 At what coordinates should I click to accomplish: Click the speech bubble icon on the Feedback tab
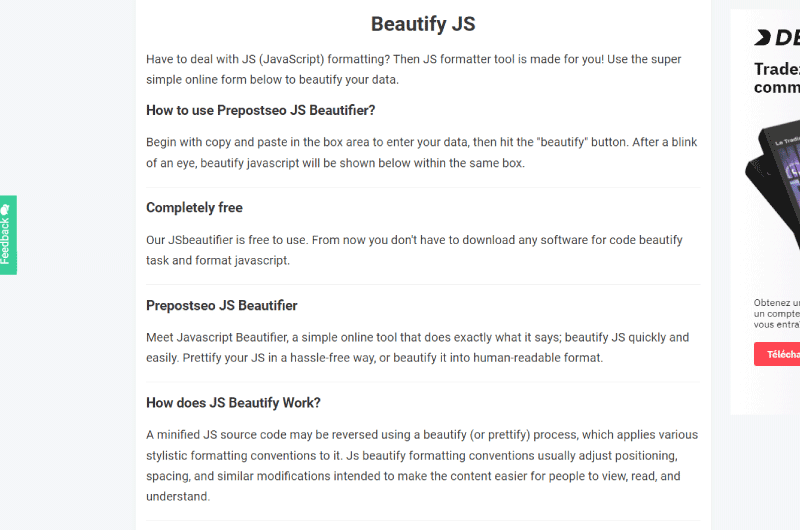pyautogui.click(x=5, y=210)
